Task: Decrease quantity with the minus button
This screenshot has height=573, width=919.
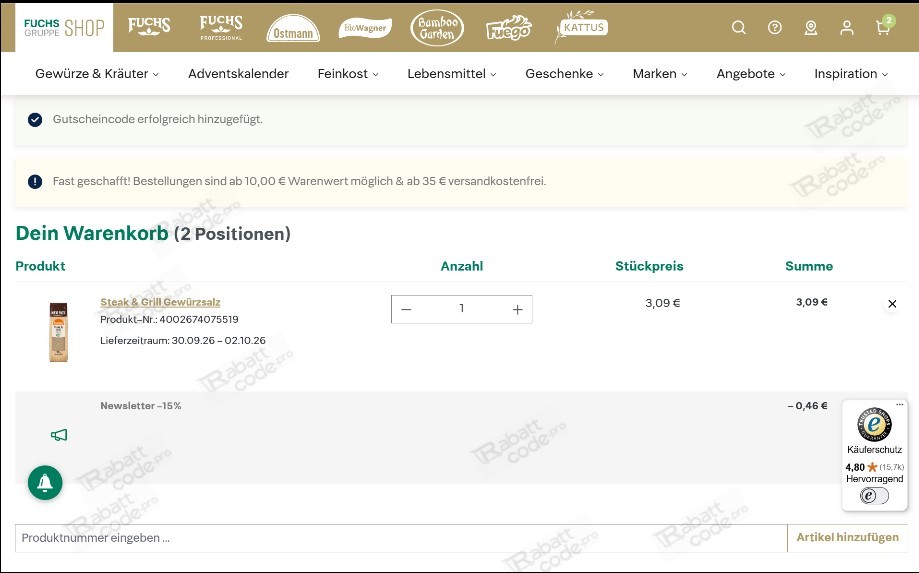Action: click(406, 309)
